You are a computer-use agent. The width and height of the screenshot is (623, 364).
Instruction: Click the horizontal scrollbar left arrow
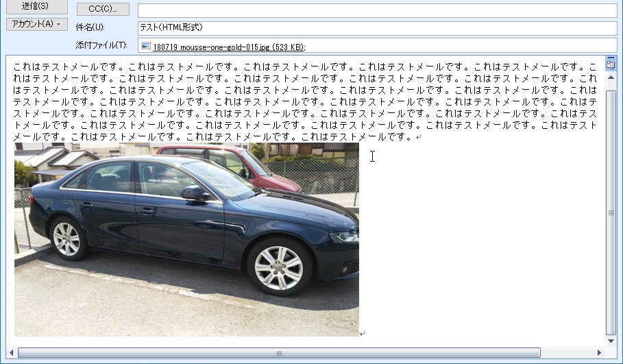(11, 352)
